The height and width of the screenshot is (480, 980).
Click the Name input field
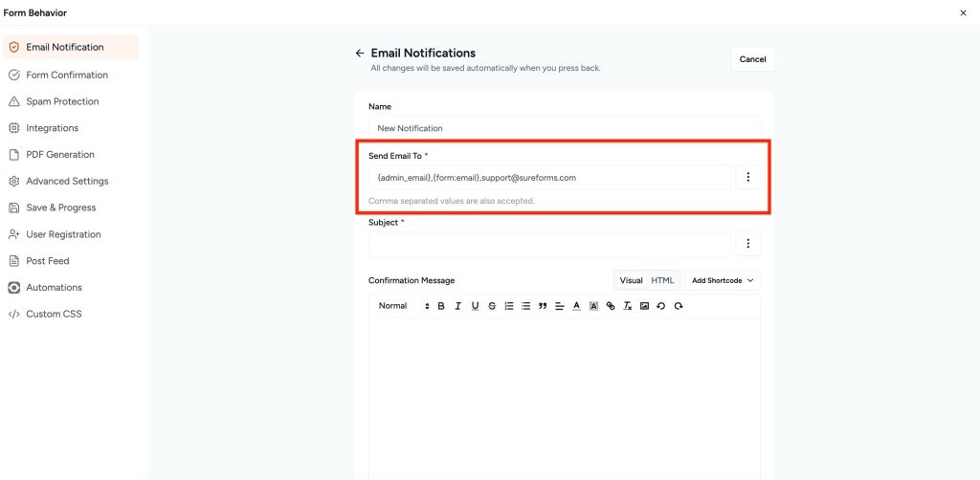point(565,128)
